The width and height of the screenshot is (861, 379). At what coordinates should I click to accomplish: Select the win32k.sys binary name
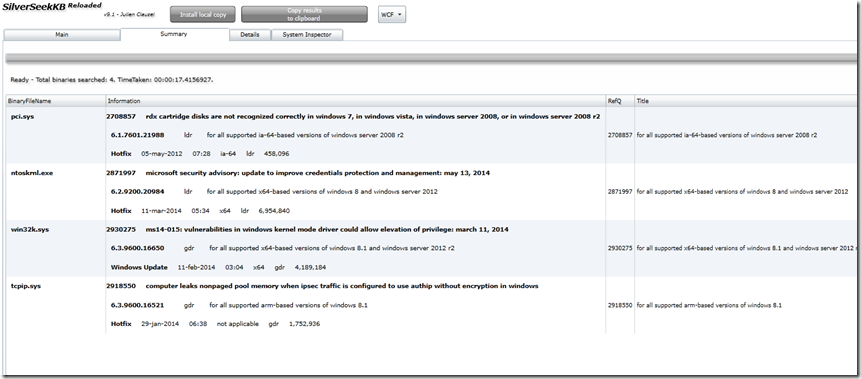(x=30, y=230)
